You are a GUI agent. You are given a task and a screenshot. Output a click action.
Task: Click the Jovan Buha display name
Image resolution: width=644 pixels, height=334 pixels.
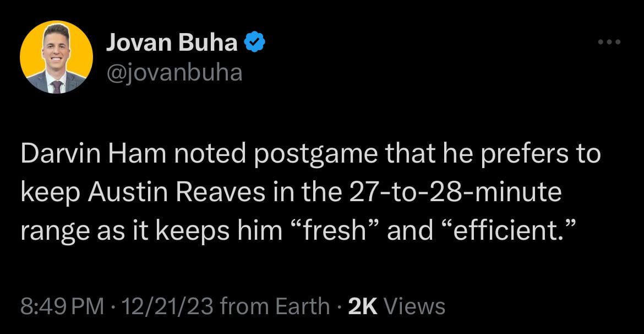pos(171,42)
